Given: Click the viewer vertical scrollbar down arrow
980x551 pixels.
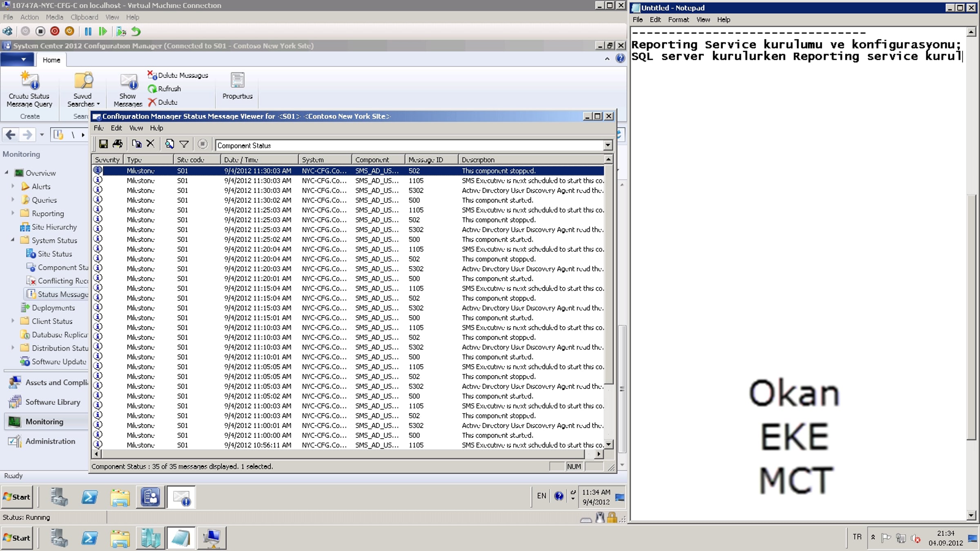Looking at the screenshot, I should coord(608,444).
